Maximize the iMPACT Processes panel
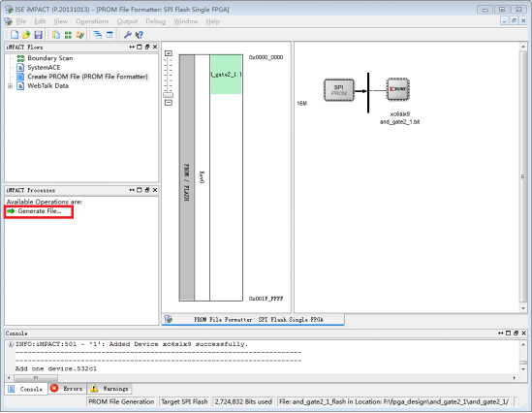 (x=140, y=190)
